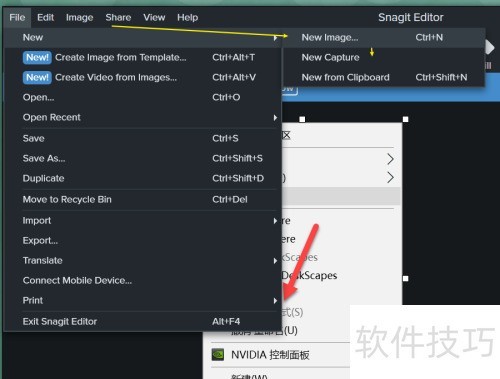
Task: Click the NVIDIA control panel icon
Action: (x=218, y=355)
